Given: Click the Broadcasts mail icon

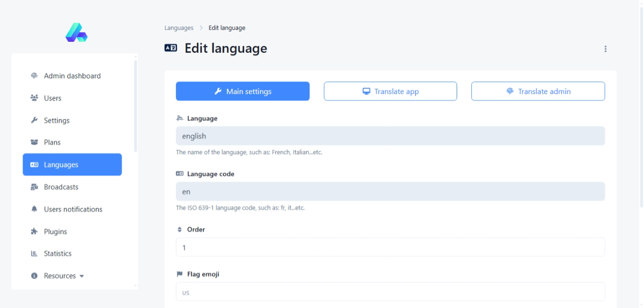Looking at the screenshot, I should tap(34, 187).
